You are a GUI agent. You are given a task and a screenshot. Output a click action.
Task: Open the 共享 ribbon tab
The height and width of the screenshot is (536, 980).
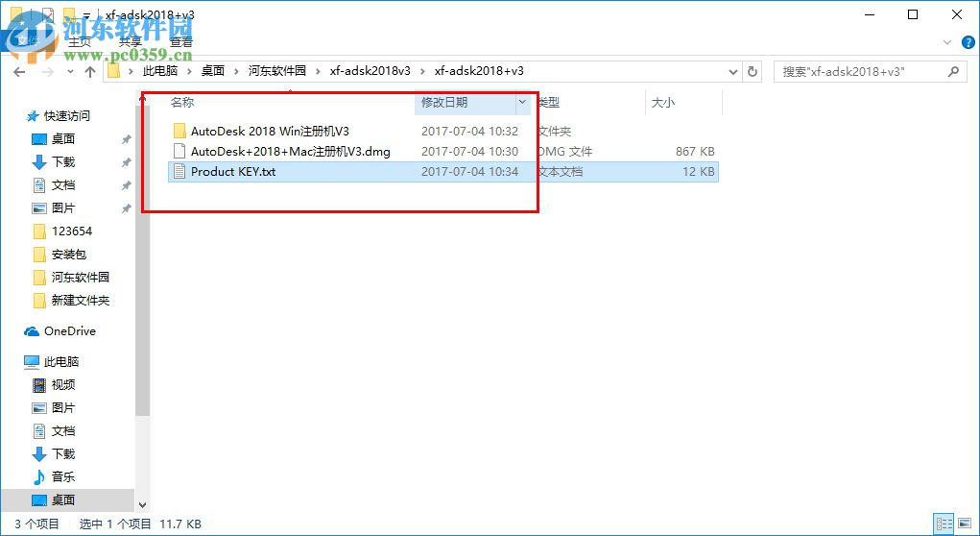coord(130,42)
